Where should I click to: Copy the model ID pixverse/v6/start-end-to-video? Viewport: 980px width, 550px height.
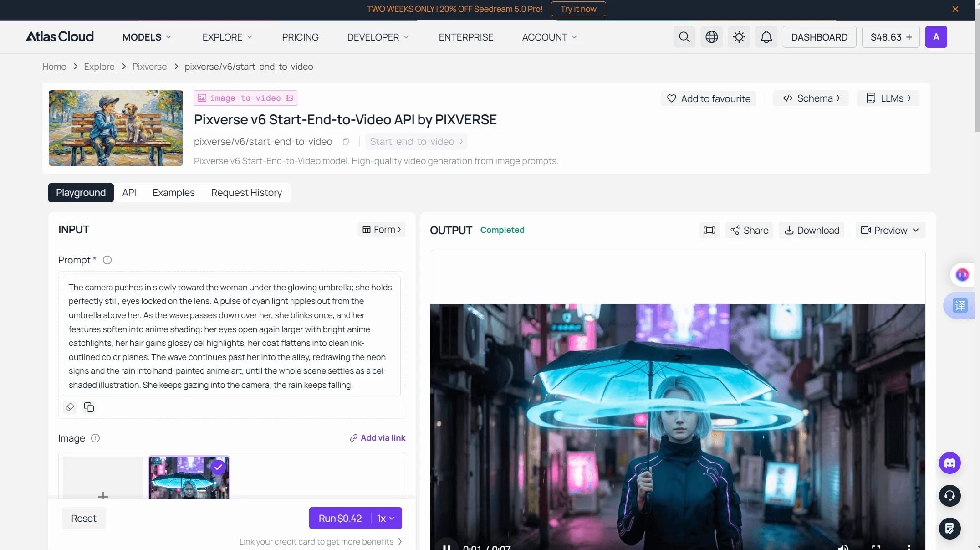pyautogui.click(x=346, y=142)
